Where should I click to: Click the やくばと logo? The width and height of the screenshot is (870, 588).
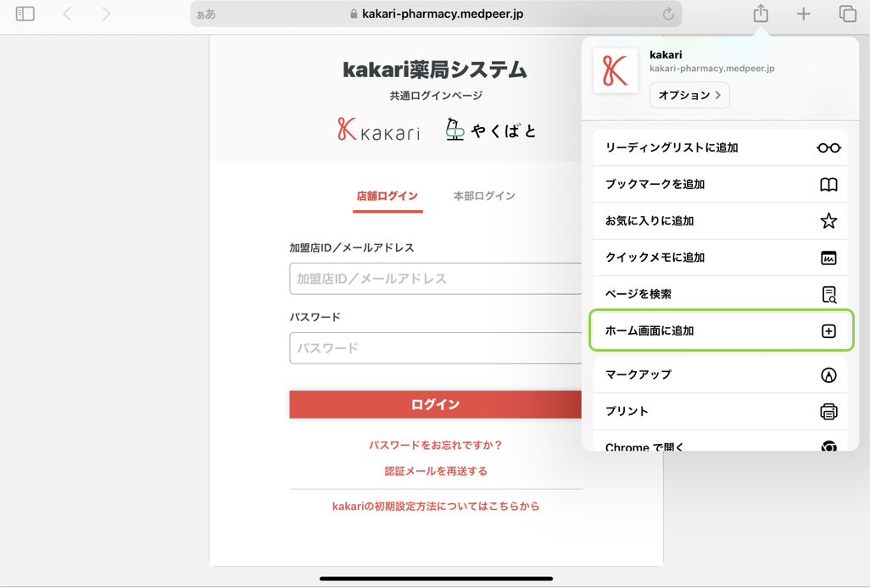pos(490,130)
